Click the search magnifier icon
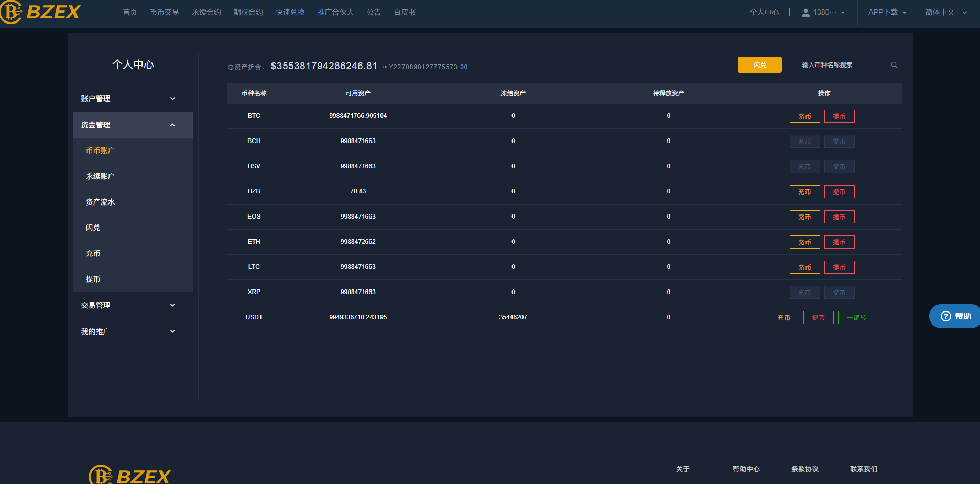This screenshot has width=980, height=484. (894, 65)
